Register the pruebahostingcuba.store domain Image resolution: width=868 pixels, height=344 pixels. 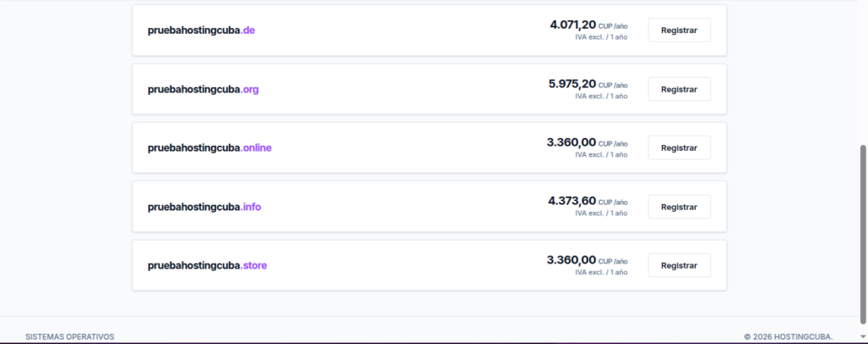click(679, 265)
